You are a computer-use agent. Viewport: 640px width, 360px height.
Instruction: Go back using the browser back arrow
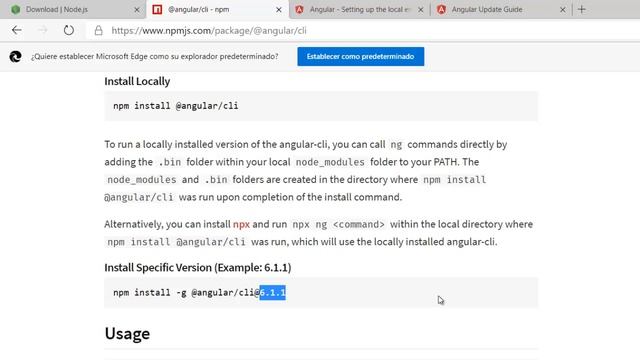pyautogui.click(x=17, y=30)
